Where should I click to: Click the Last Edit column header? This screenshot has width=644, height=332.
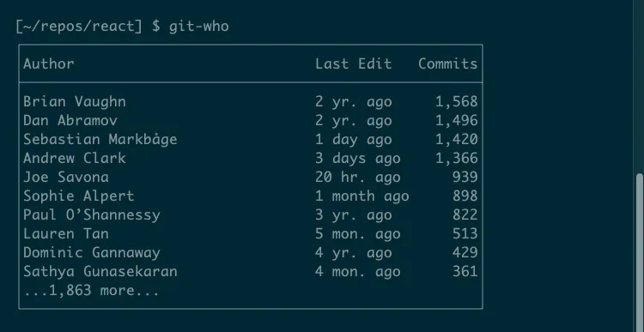[353, 63]
